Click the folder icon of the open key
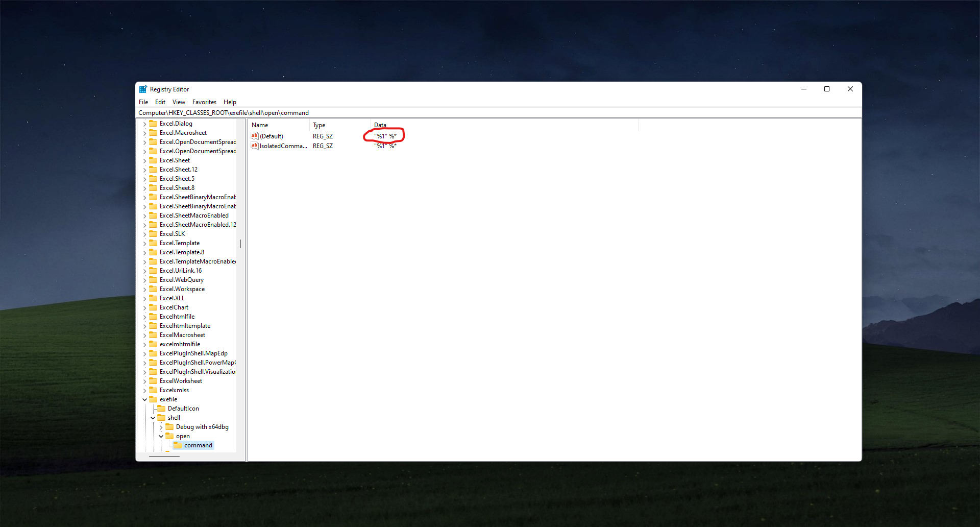Viewport: 980px width, 527px height. [x=169, y=436]
